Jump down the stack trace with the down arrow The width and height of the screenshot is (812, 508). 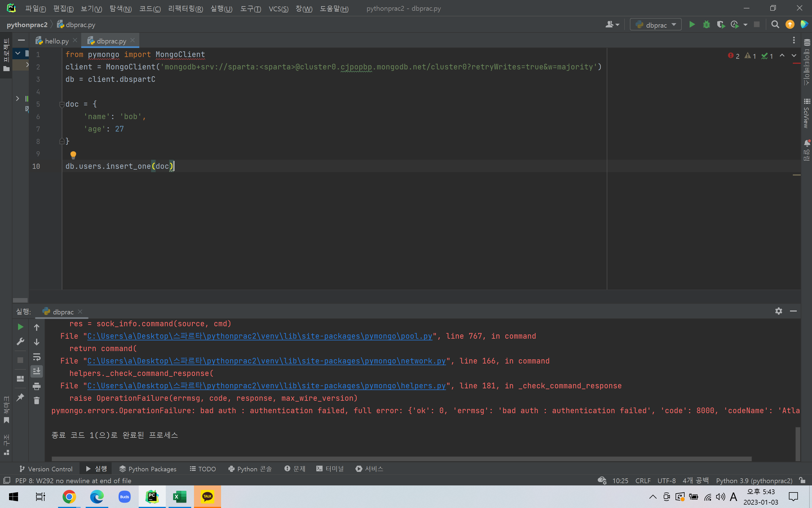[37, 342]
